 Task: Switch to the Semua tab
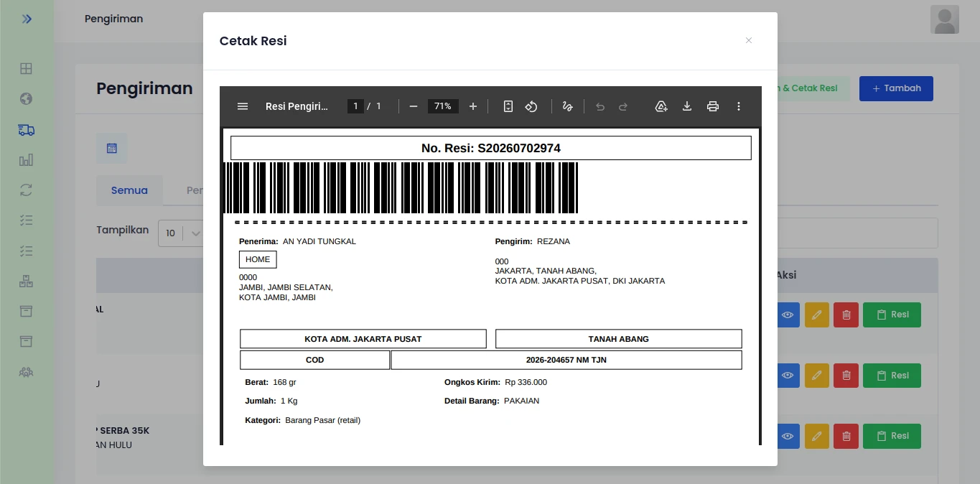129,190
